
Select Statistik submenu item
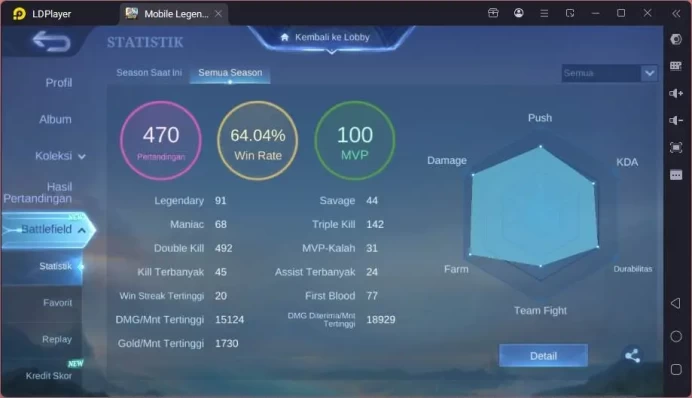click(55, 266)
